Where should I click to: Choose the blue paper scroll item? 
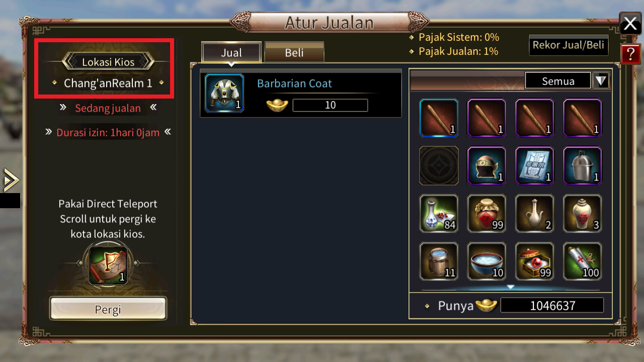click(x=534, y=165)
